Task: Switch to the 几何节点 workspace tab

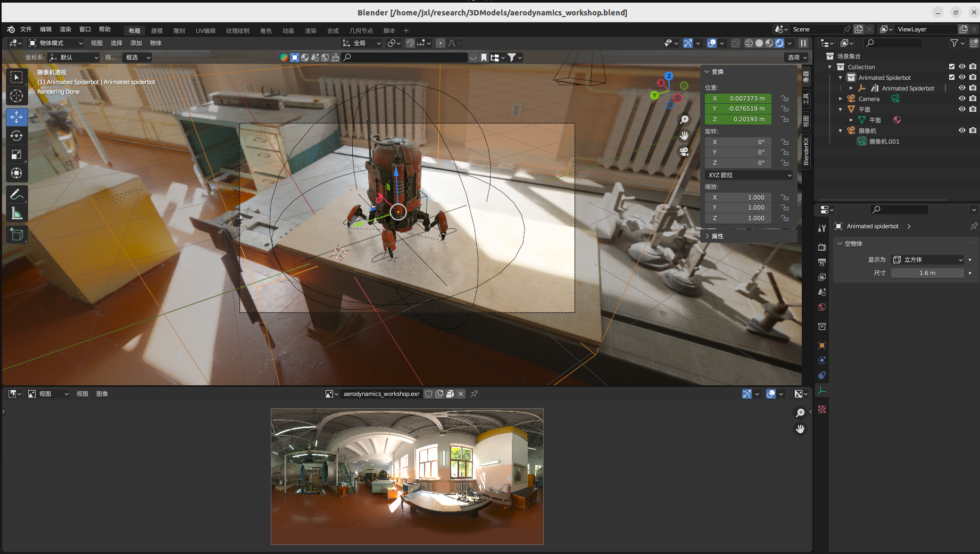Action: 361,31
